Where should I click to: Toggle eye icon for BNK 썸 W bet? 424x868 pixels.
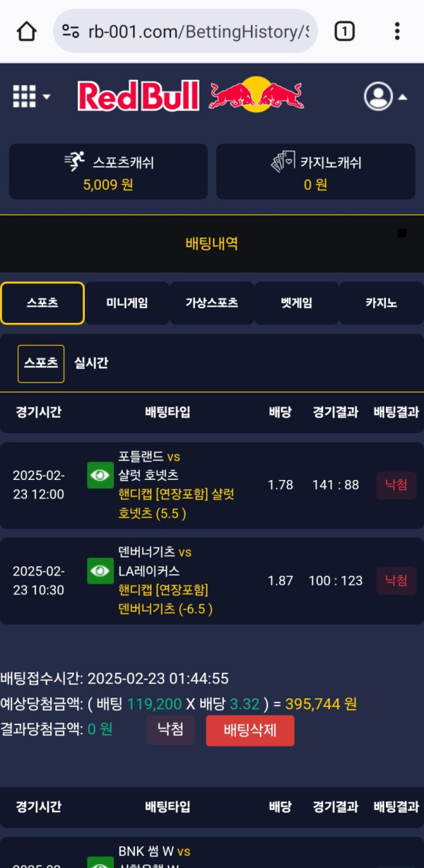(100, 863)
